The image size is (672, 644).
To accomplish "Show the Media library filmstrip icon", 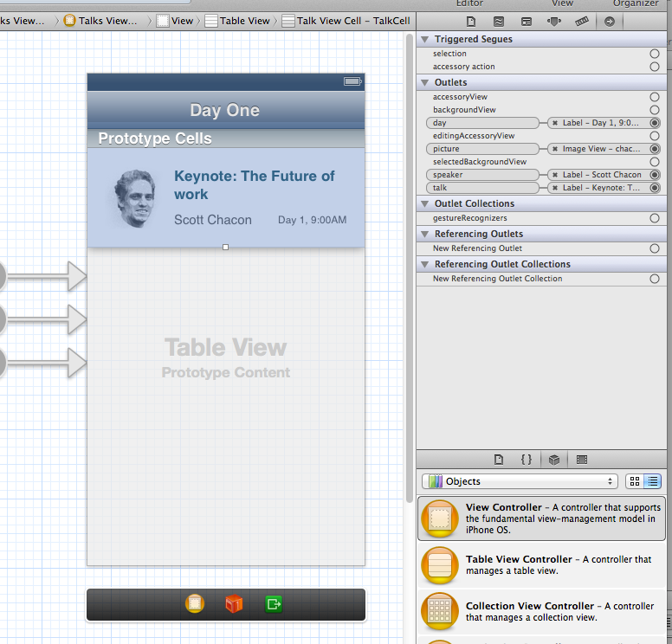I will click(582, 460).
